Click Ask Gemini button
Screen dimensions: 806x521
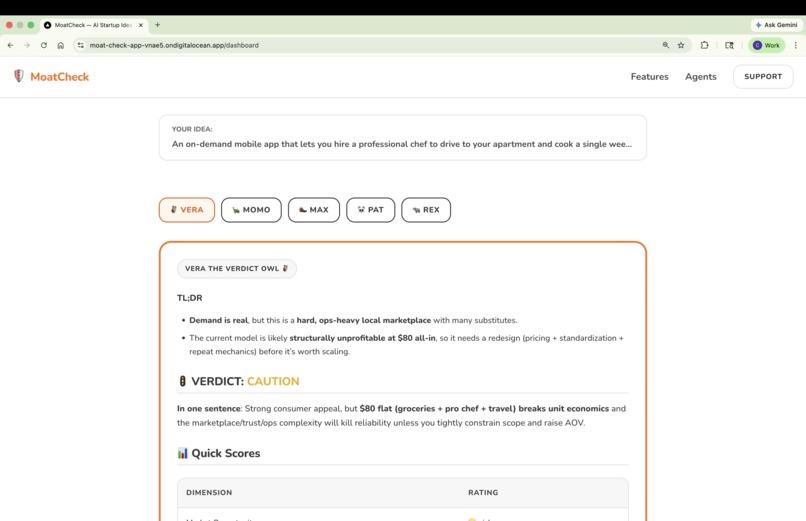(x=776, y=25)
